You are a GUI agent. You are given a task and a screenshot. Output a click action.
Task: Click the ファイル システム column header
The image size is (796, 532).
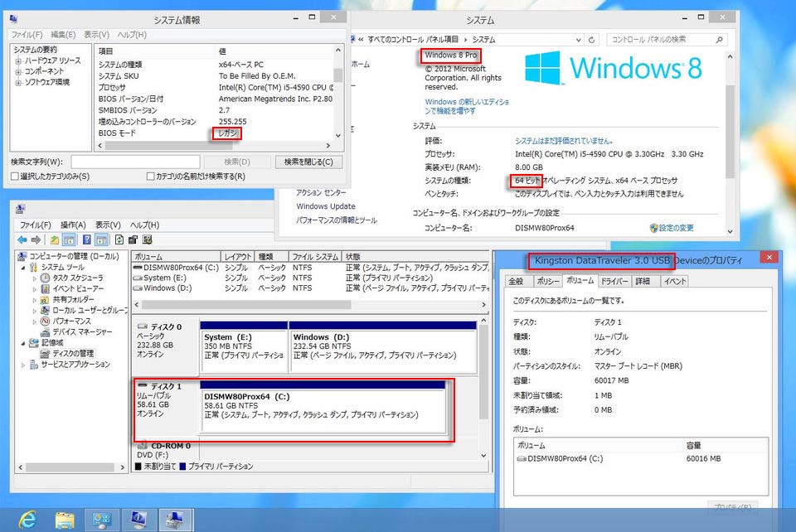(315, 257)
